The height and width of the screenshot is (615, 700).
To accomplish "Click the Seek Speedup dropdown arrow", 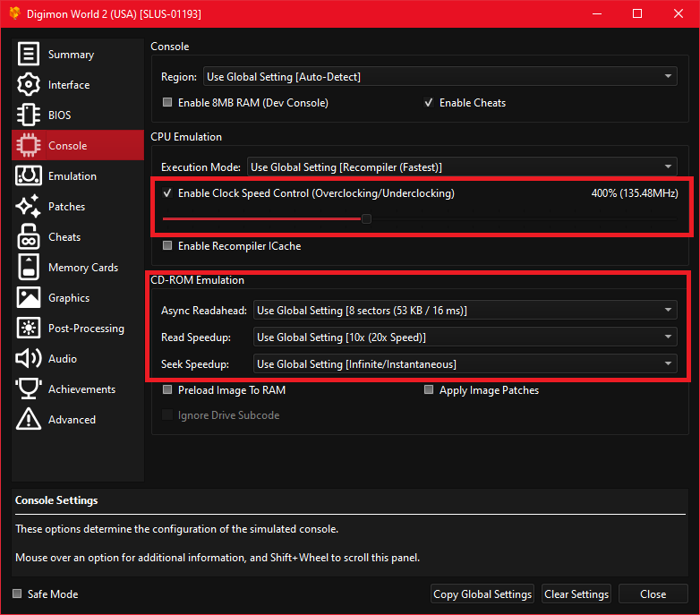I will tap(668, 363).
